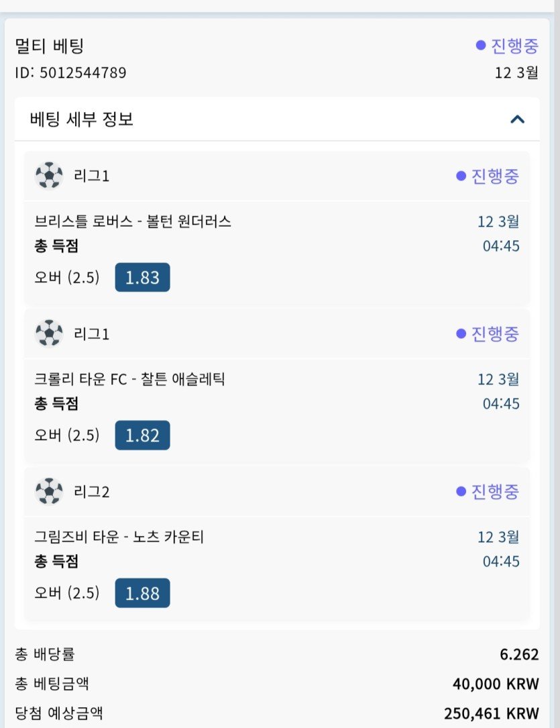Image resolution: width=560 pixels, height=728 pixels.
Task: Select the 1.82 odds button
Action: (x=142, y=435)
